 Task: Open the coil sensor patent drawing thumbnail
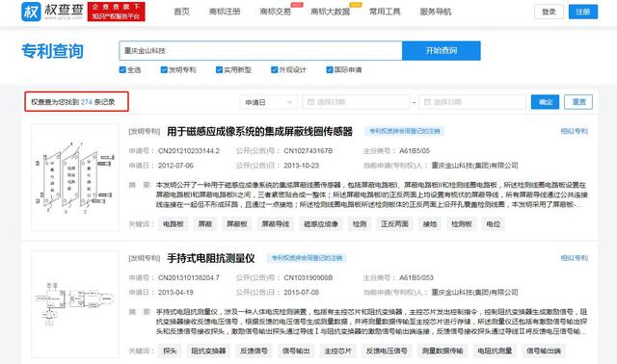coord(75,177)
